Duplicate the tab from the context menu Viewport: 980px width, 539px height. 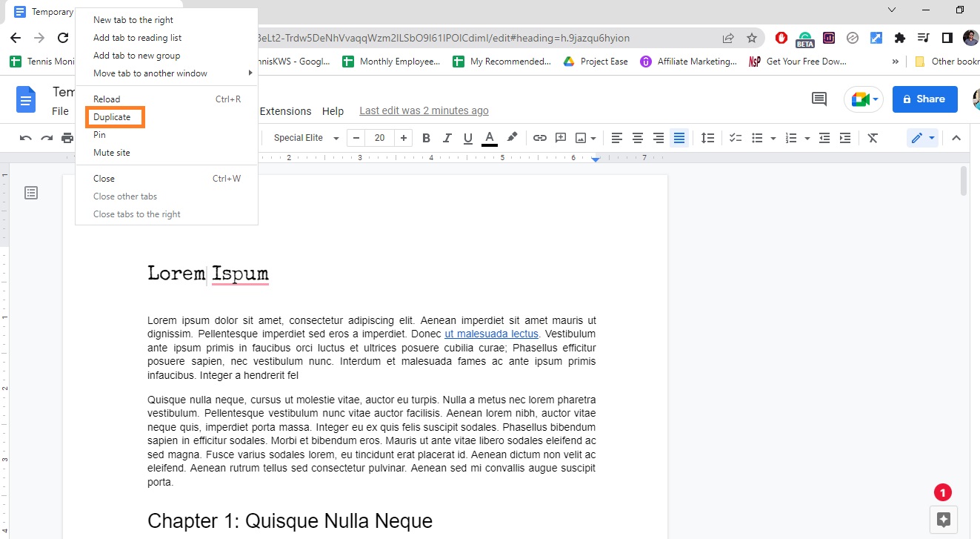pyautogui.click(x=114, y=116)
